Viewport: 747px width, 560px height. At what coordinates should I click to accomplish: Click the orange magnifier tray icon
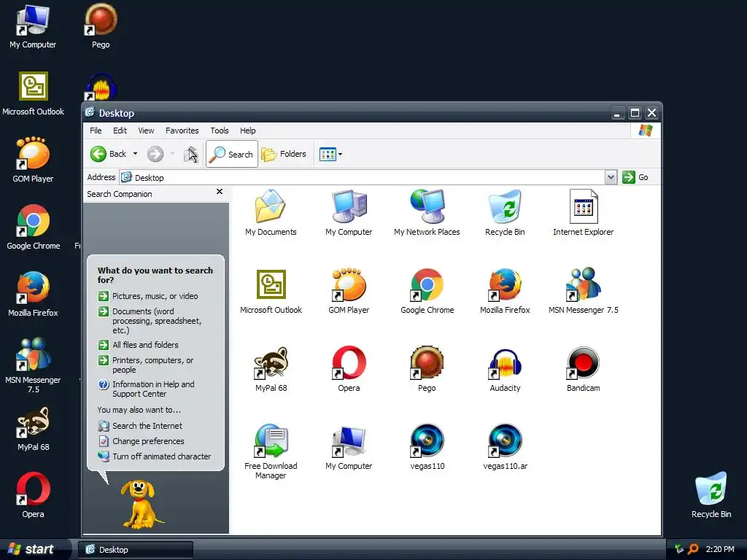point(693,549)
